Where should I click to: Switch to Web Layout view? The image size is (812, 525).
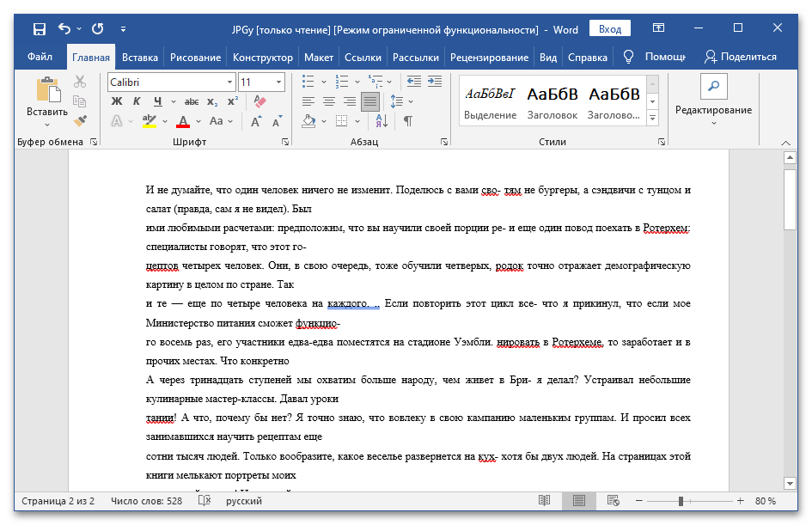pyautogui.click(x=614, y=501)
